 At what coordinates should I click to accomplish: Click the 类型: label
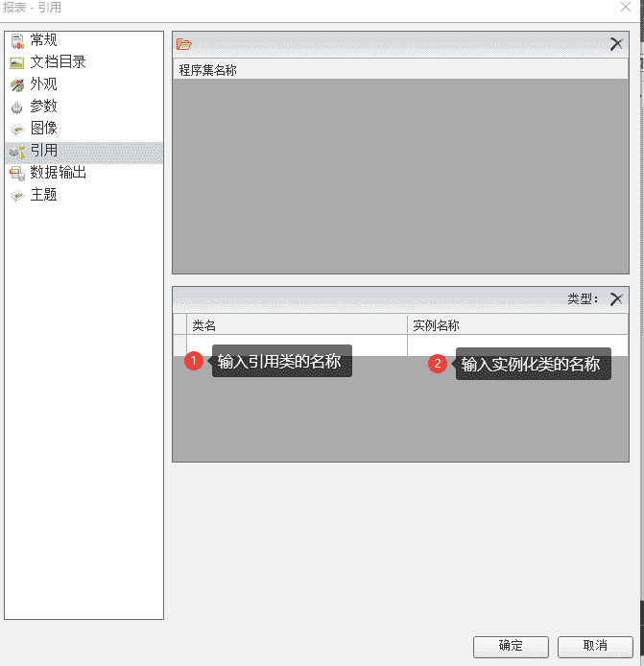pyautogui.click(x=583, y=299)
